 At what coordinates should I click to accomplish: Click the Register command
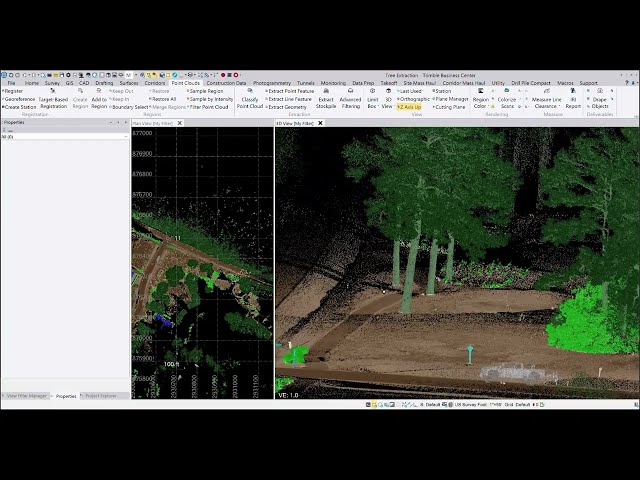pyautogui.click(x=13, y=91)
